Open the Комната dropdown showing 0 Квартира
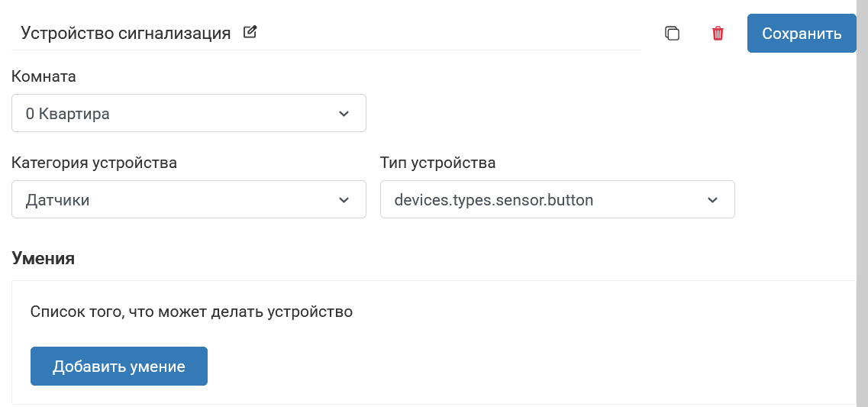868x407 pixels. [189, 113]
